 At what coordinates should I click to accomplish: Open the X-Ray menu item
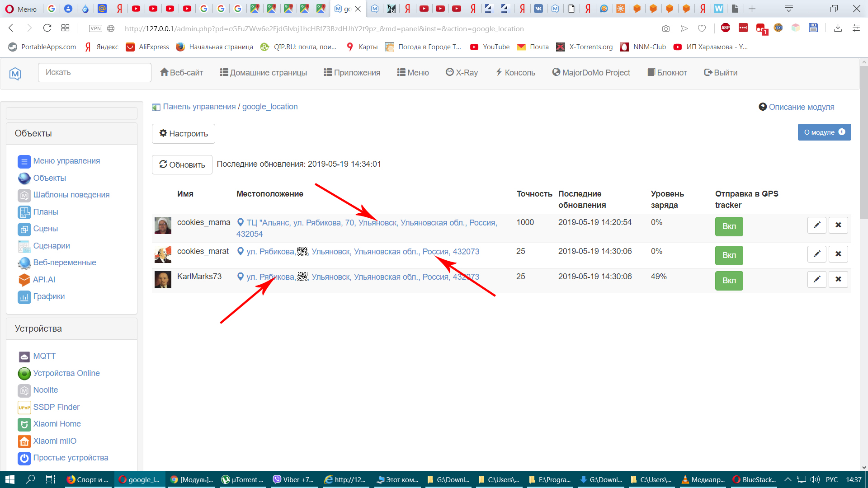coord(462,73)
